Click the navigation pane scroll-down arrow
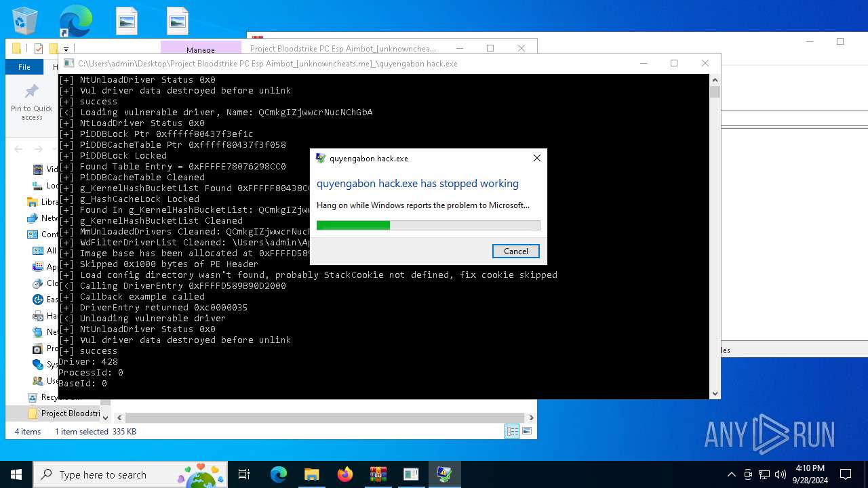The image size is (868, 488). [105, 418]
